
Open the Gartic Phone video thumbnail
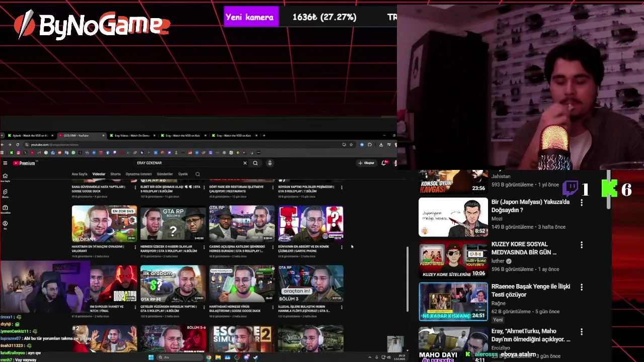click(x=311, y=224)
